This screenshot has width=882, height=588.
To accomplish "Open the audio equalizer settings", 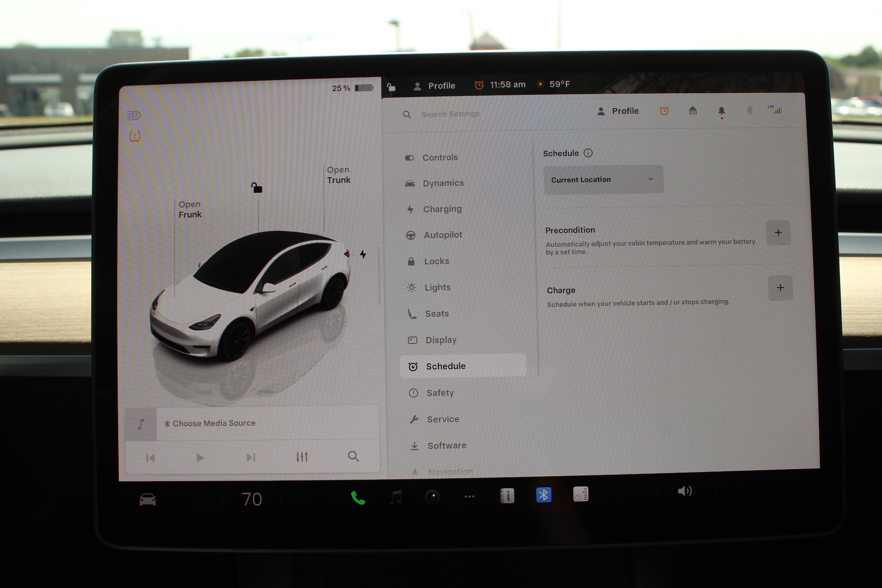I will pos(302,457).
